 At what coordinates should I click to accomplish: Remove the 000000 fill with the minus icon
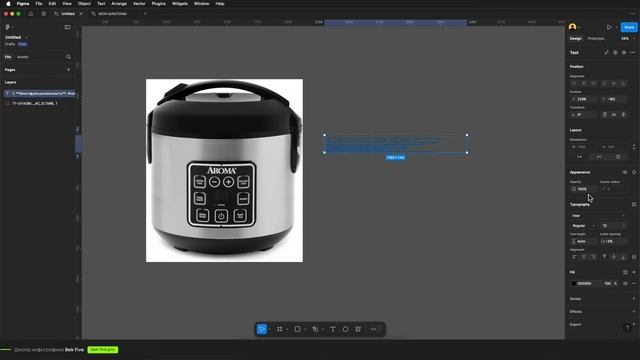point(634,283)
